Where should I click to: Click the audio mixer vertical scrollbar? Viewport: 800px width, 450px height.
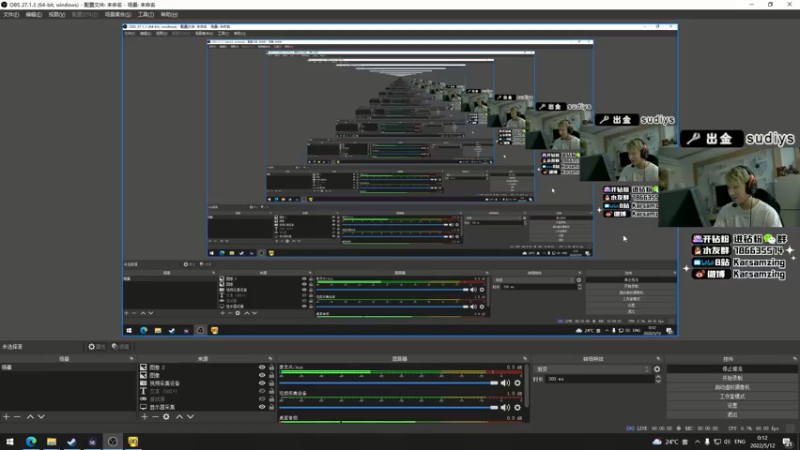coord(527,386)
